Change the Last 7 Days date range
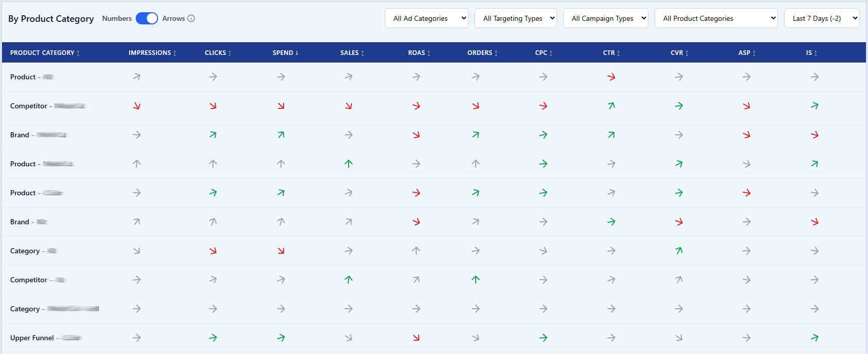 (822, 18)
